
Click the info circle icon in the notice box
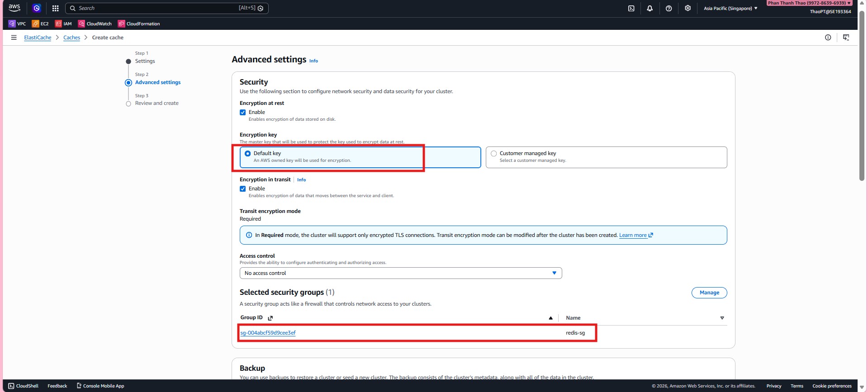tap(249, 235)
